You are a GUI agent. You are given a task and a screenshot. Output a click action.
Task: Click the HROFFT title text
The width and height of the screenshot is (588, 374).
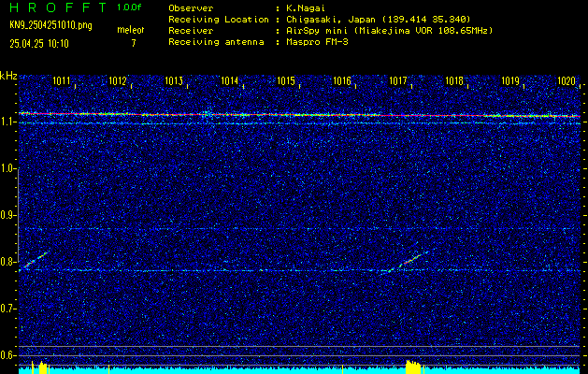pyautogui.click(x=58, y=7)
